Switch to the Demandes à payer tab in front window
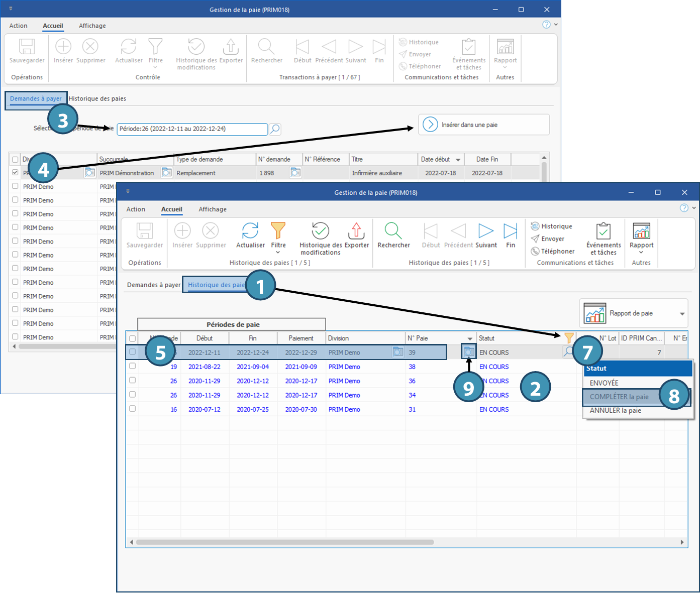 click(x=153, y=285)
